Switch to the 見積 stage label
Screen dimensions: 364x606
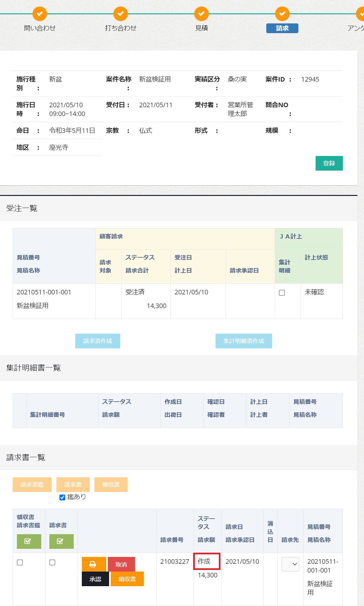point(201,28)
